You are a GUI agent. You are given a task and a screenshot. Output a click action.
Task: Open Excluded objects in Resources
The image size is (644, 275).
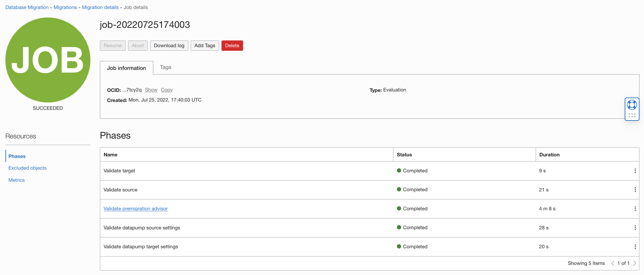[27, 168]
